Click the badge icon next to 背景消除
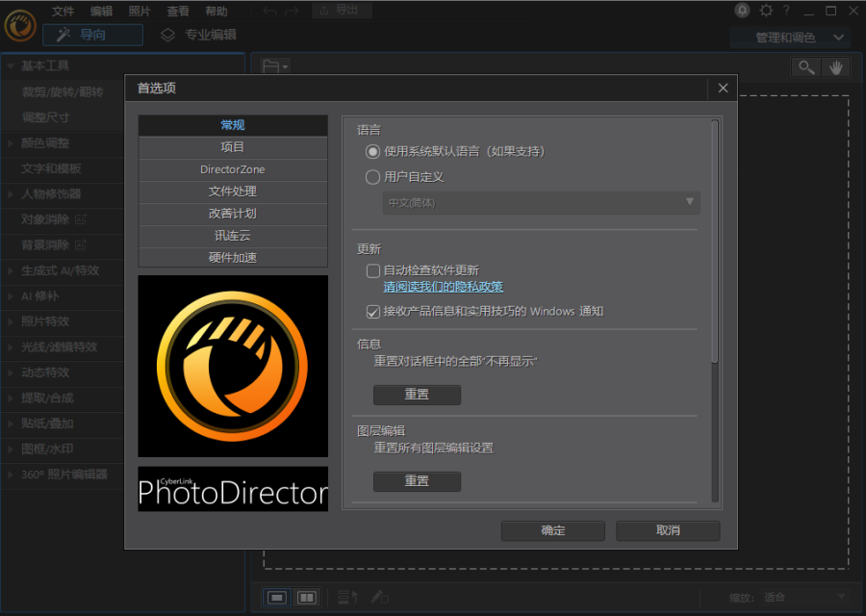This screenshot has height=616, width=866. (x=81, y=244)
